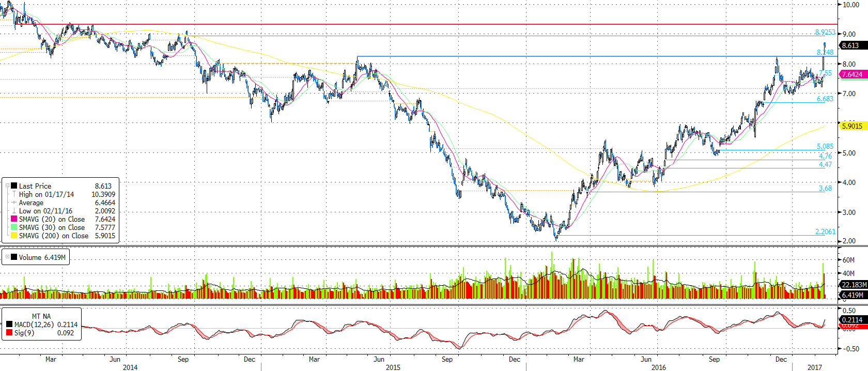868x371 pixels.
Task: Click the Average marker icon in legend
Action: [x=14, y=203]
